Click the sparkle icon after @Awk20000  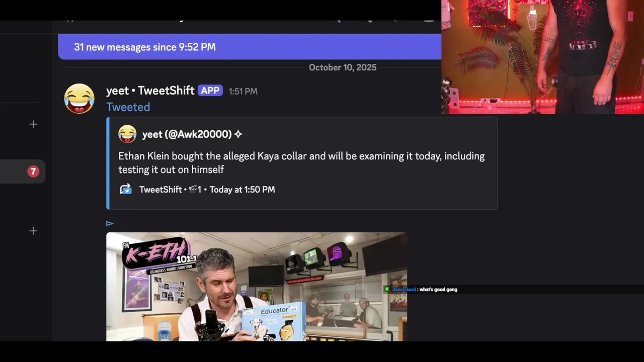point(238,134)
